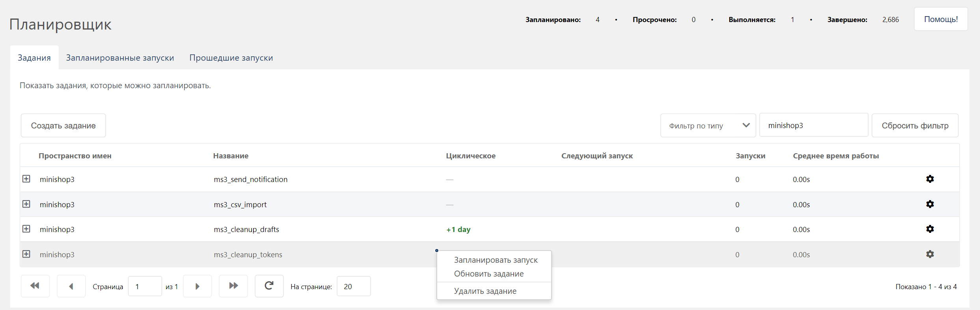Open gear menu for ms3_cleanup_tokens row
The height and width of the screenshot is (310, 980).
pos(930,254)
